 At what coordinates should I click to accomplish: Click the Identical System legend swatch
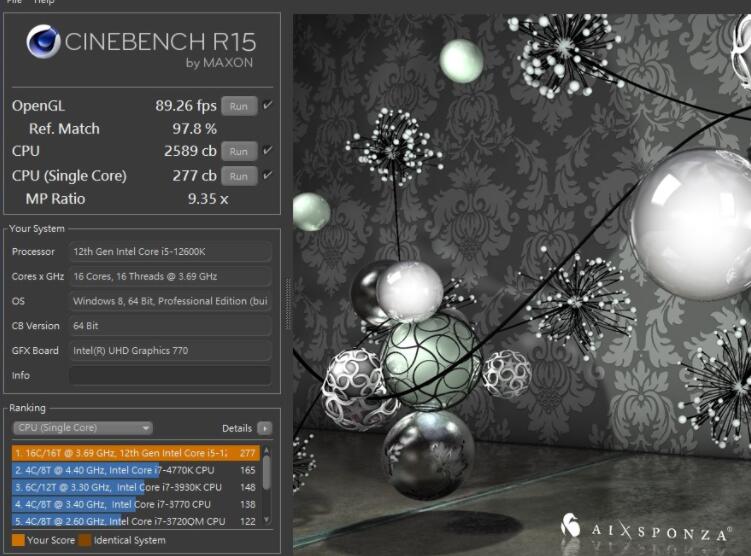(x=85, y=540)
